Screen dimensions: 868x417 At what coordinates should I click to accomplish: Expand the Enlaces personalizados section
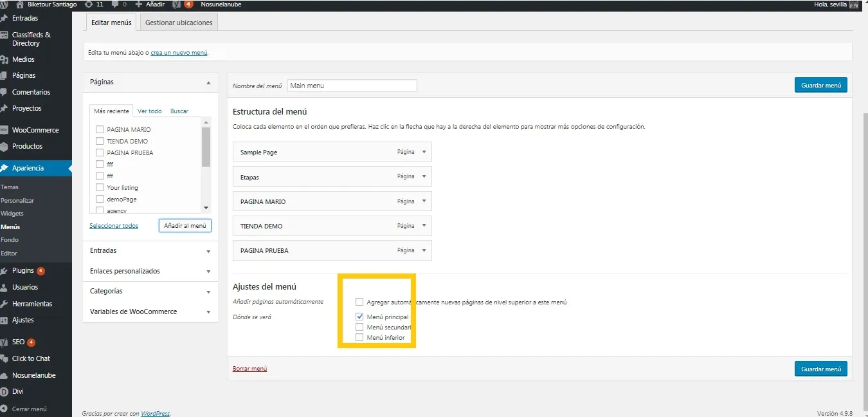[x=208, y=272]
